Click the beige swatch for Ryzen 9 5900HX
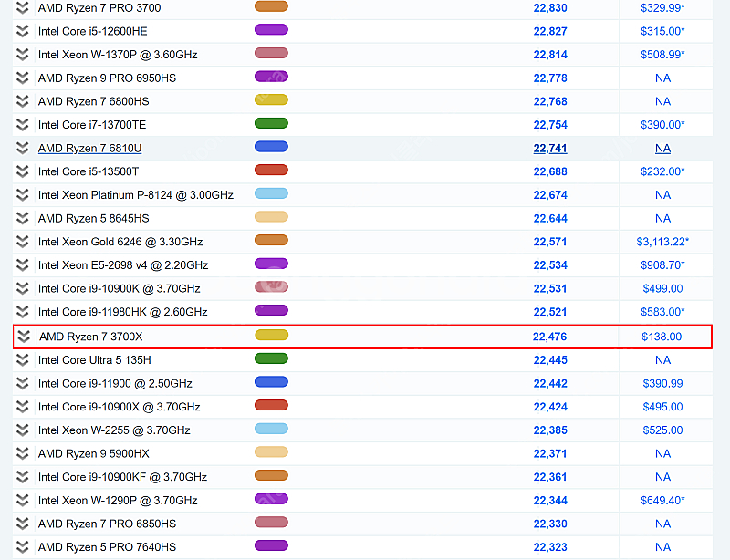 point(271,452)
